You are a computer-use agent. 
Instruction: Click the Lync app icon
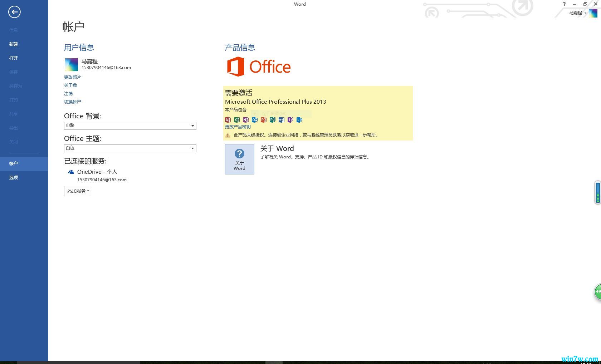point(299,120)
